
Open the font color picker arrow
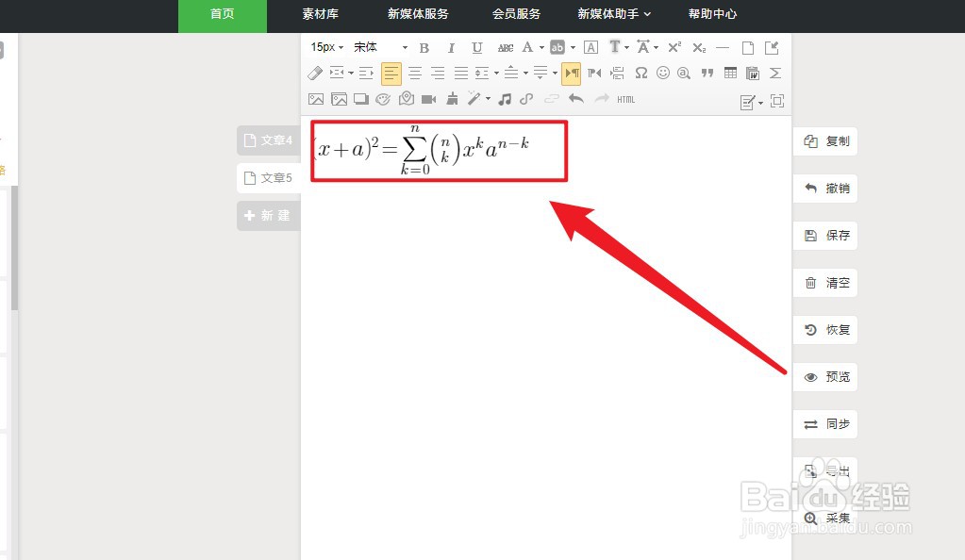(541, 47)
